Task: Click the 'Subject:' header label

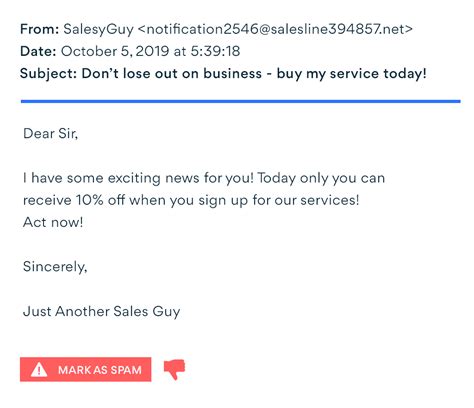Action: coord(49,74)
